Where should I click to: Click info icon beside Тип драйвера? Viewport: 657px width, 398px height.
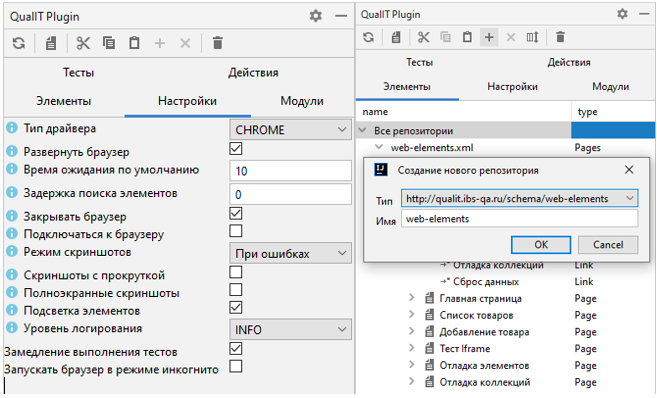(x=12, y=127)
